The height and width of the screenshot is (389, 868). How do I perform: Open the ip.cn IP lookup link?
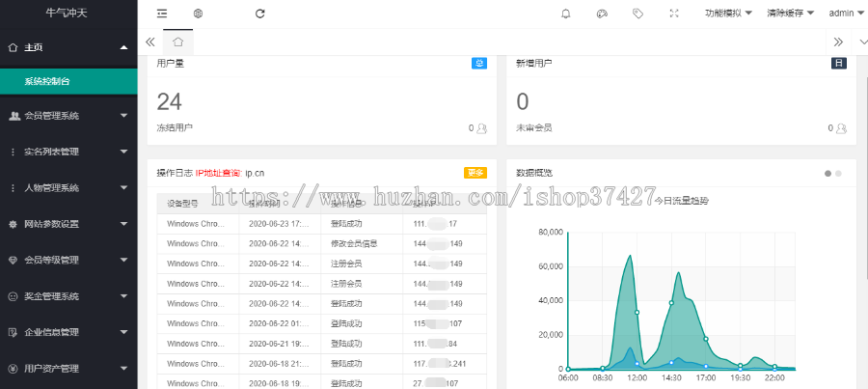(255, 174)
